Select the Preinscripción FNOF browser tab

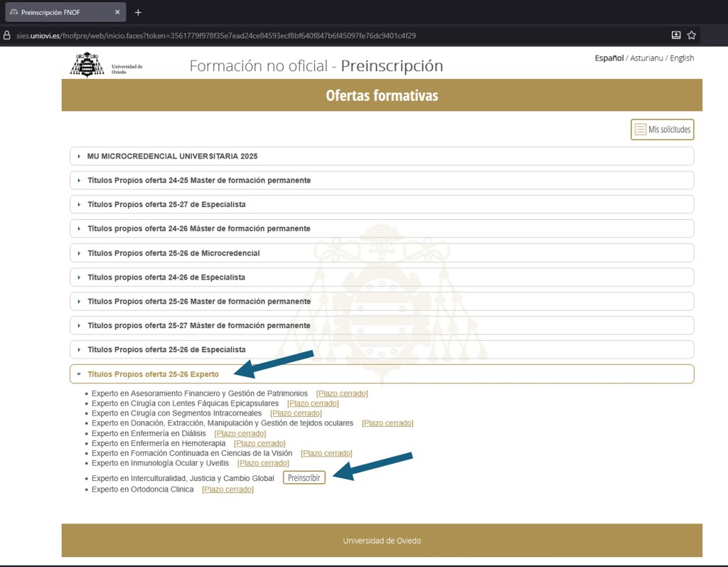(64, 12)
